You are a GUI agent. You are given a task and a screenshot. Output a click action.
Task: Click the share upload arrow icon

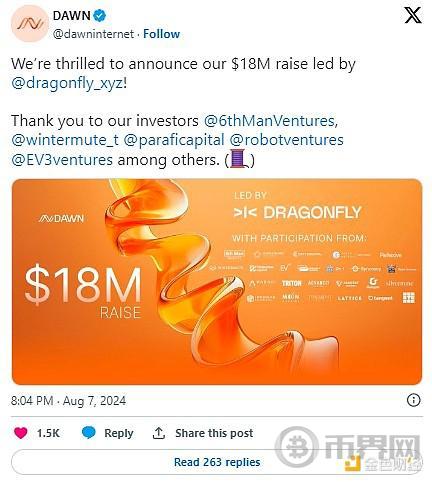pyautogui.click(x=159, y=433)
